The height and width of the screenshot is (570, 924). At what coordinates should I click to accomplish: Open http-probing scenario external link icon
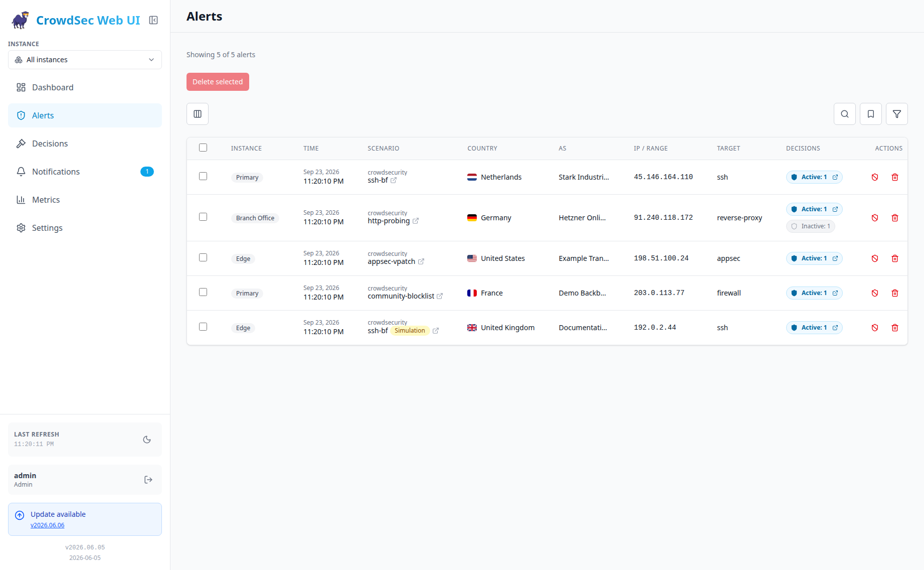tap(416, 221)
